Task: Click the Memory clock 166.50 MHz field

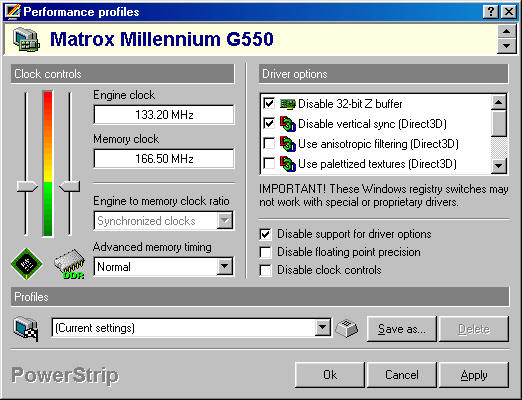Action: pyautogui.click(x=164, y=158)
